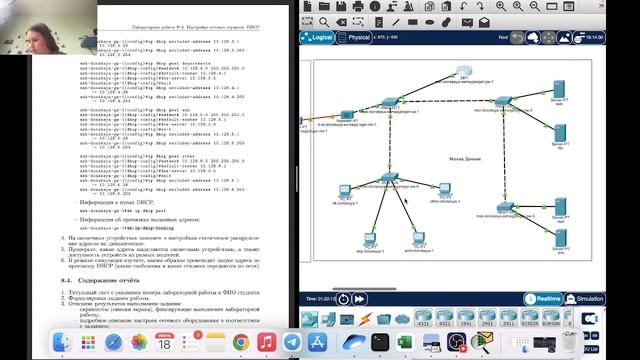This screenshot has height=360, width=640.
Task: Open the custom devices dialog icon
Action: tap(569, 6)
